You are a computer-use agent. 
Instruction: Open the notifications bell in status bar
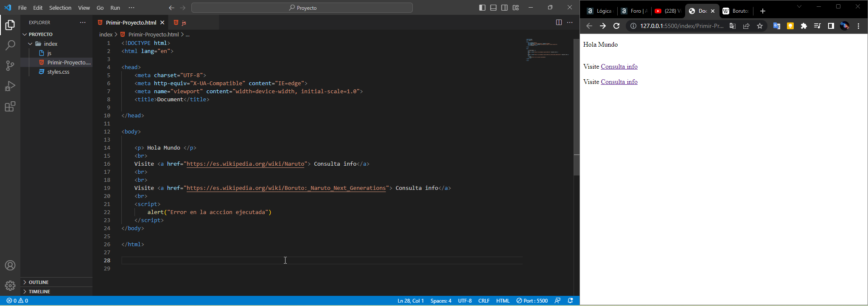coord(571,300)
